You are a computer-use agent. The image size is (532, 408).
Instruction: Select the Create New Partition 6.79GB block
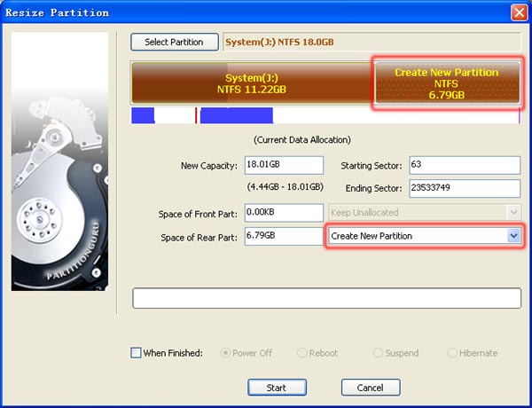pyautogui.click(x=447, y=82)
